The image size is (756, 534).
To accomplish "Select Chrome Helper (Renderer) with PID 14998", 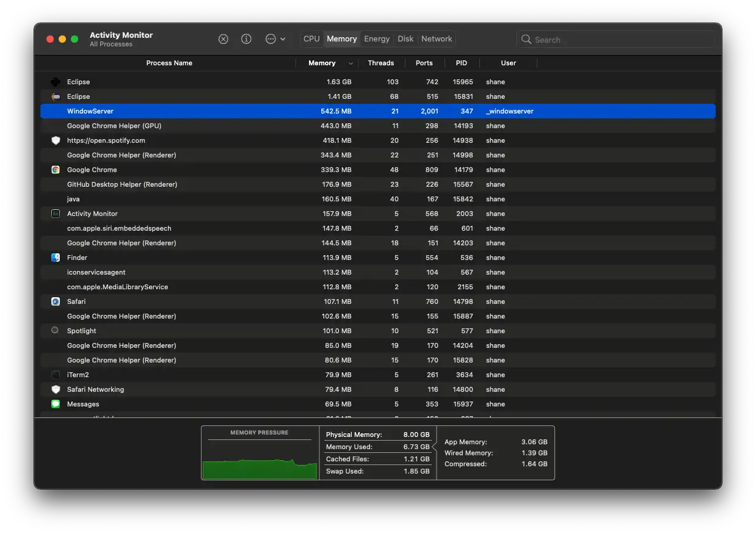I will (378, 155).
